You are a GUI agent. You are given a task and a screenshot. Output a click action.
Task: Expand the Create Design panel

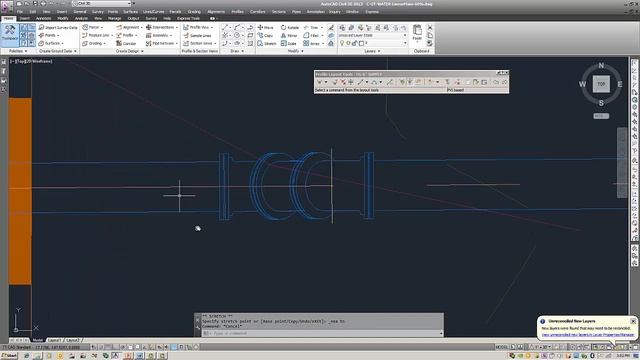click(x=129, y=51)
